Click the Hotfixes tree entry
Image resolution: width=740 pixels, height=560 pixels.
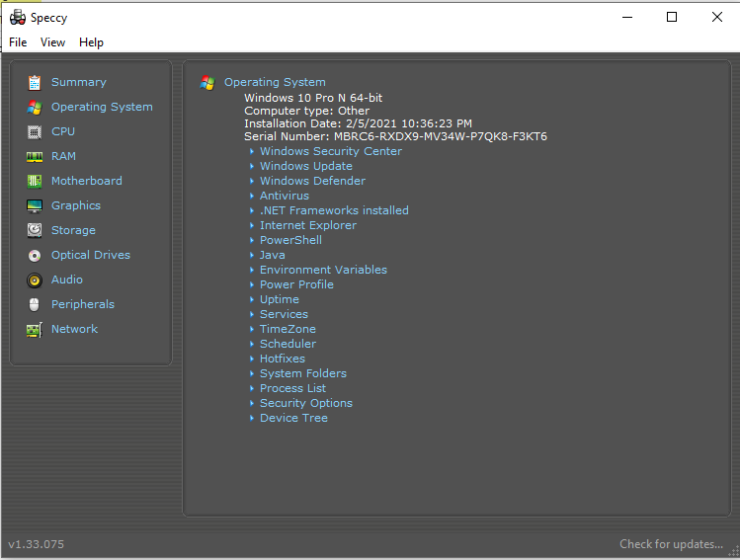(283, 359)
